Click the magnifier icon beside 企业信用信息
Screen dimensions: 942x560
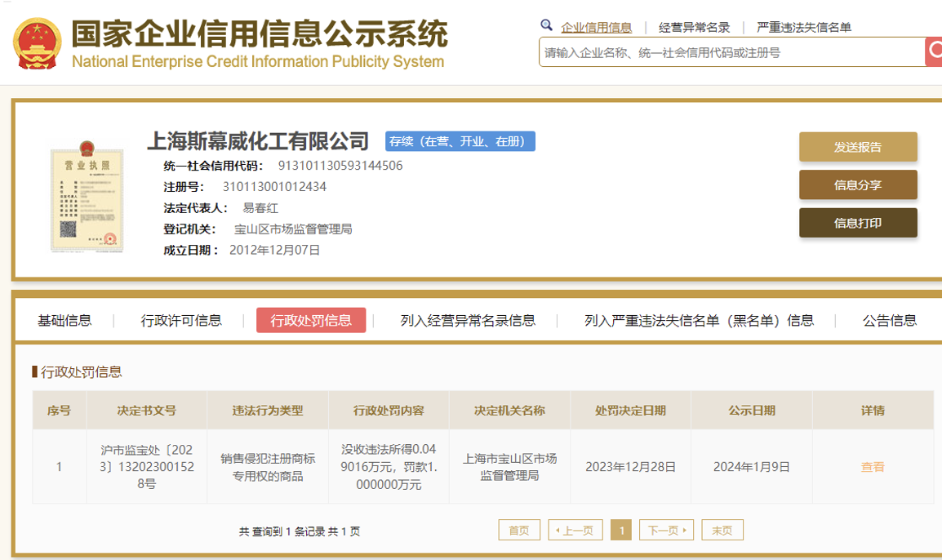pos(547,26)
